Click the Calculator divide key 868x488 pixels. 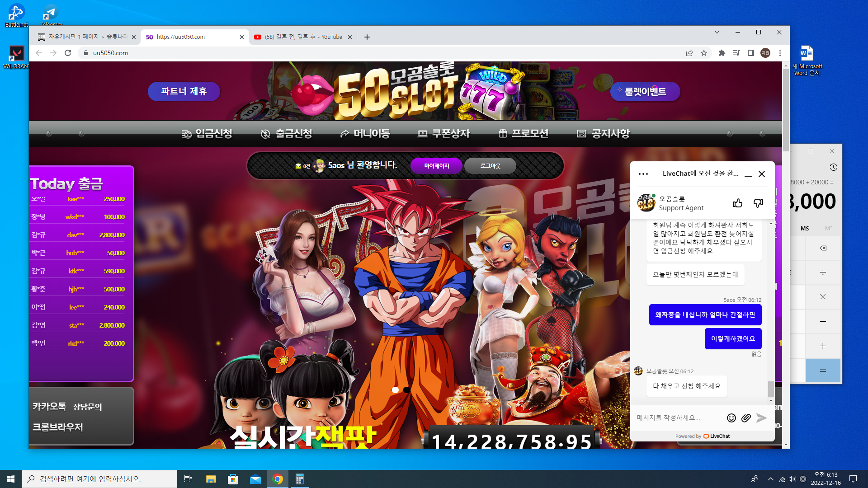coord(823,272)
